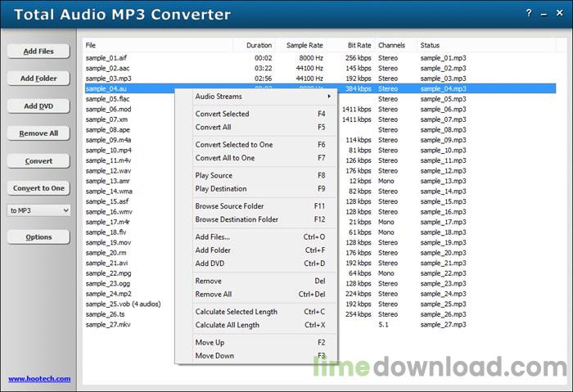Select file sample_03.mp3 in the list
Image resolution: width=573 pixels, height=392 pixels.
(109, 79)
